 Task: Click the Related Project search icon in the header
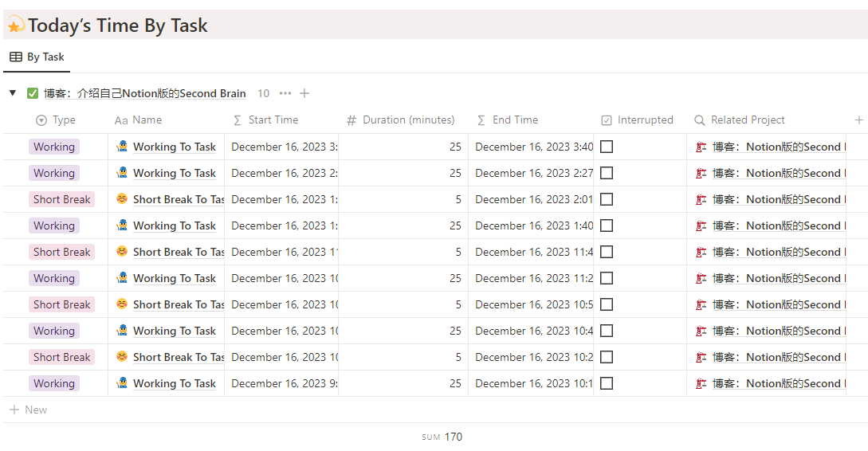point(700,120)
